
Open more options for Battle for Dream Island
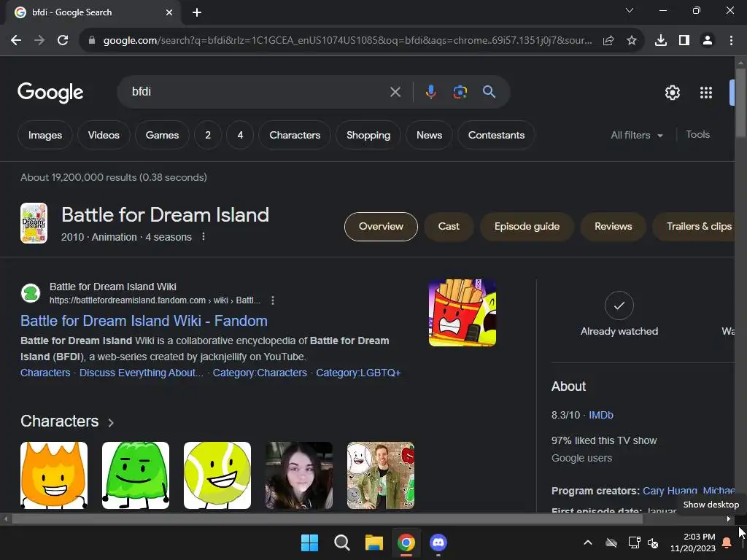pyautogui.click(x=204, y=237)
